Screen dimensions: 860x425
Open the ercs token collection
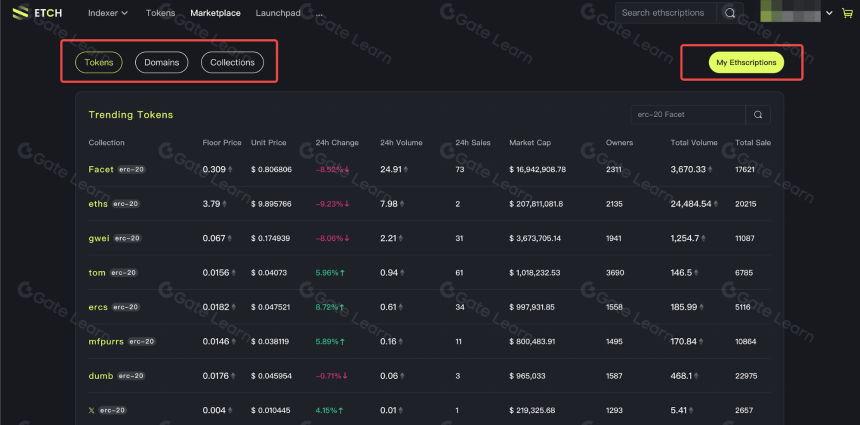[x=98, y=307]
